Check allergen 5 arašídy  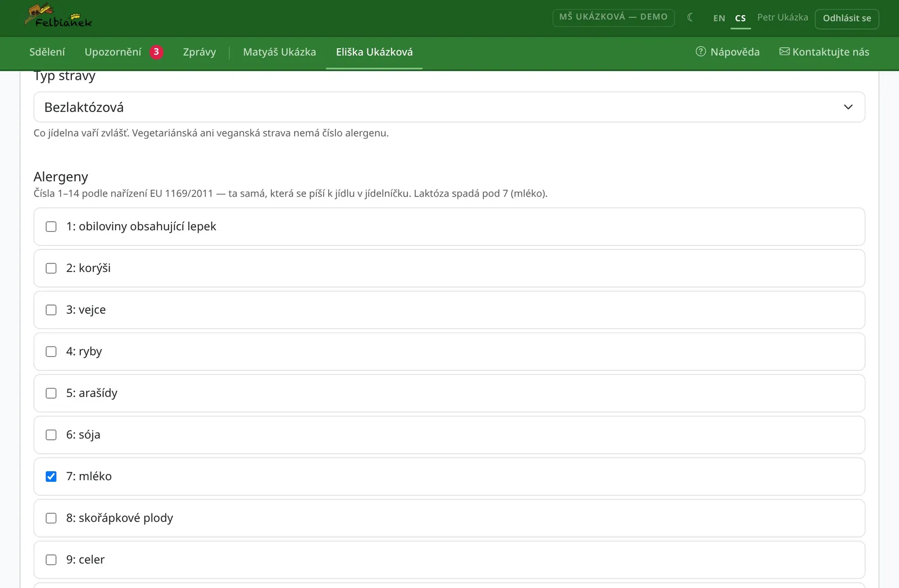[x=51, y=393]
